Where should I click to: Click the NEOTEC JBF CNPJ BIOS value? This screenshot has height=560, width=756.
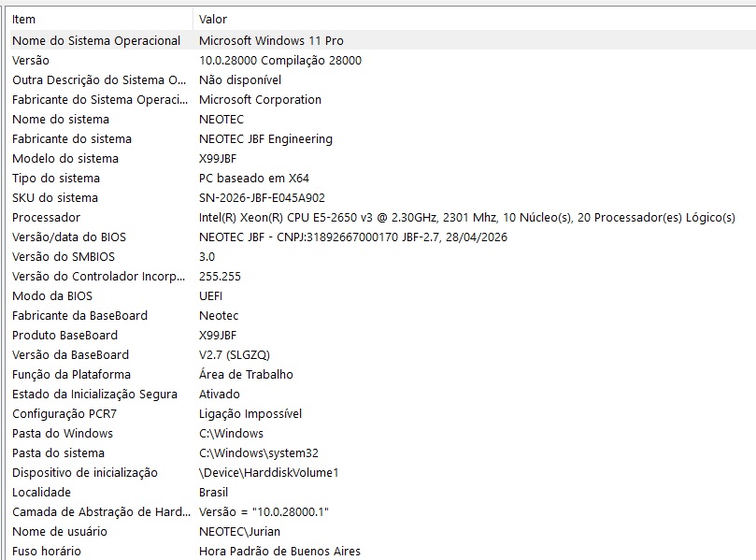pyautogui.click(x=353, y=237)
